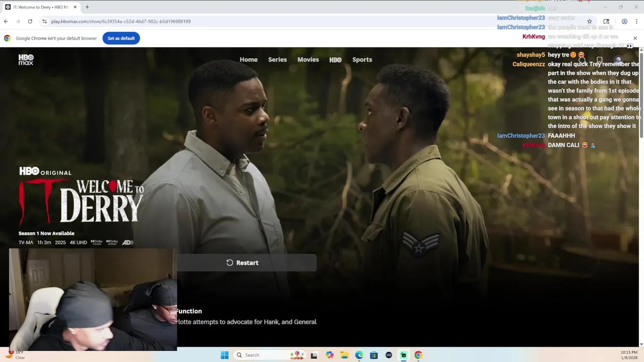Open the HBO Max profile avatar

(618, 60)
